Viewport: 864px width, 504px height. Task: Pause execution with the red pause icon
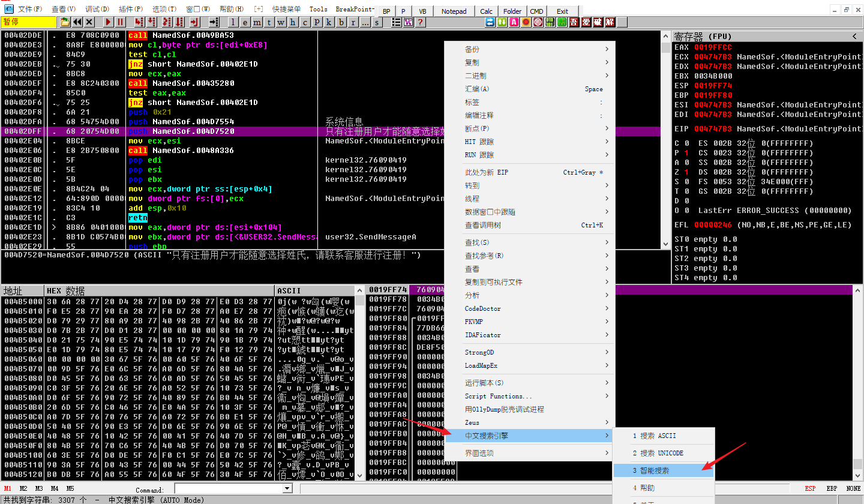[121, 22]
